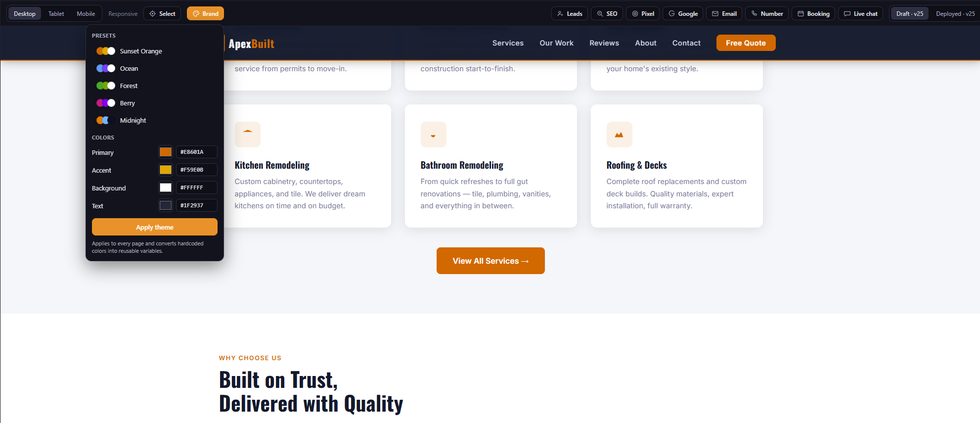The height and width of the screenshot is (423, 980).
Task: Select the Kitchen Remodeling heading
Action: [x=272, y=165]
